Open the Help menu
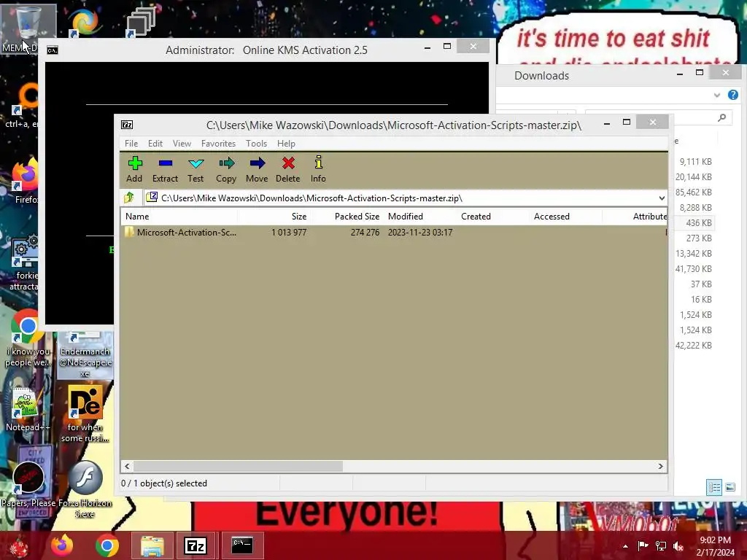The height and width of the screenshot is (560, 747). (286, 144)
